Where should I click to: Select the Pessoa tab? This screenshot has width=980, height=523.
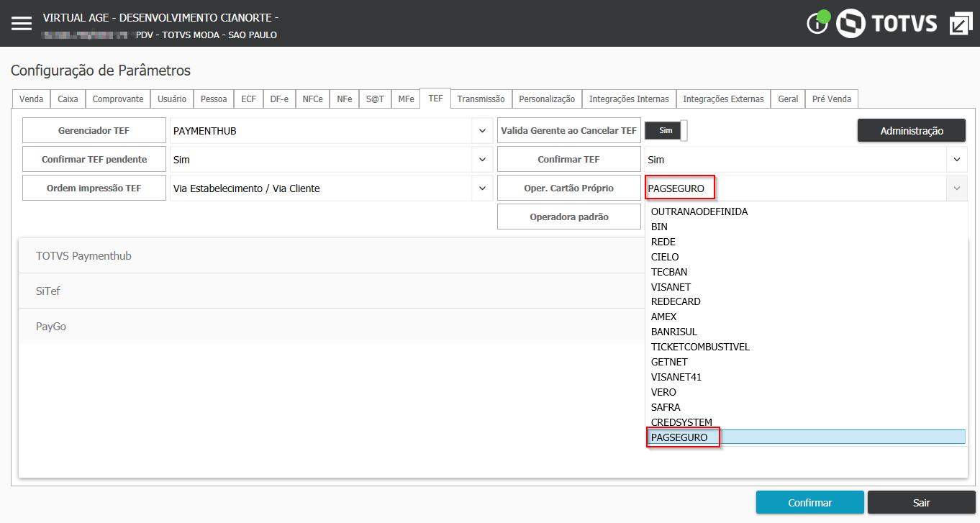(x=214, y=99)
